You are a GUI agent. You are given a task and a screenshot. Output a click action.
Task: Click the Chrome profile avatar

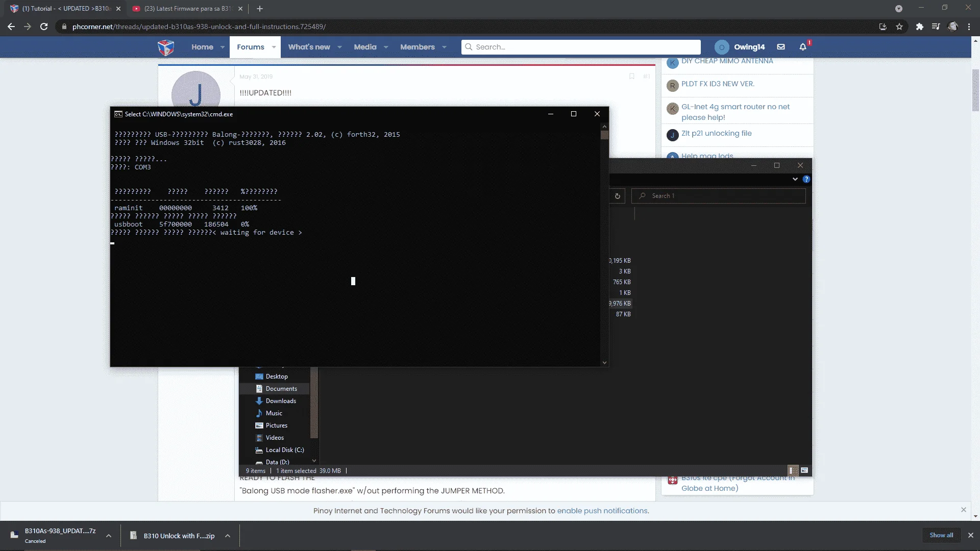[952, 27]
